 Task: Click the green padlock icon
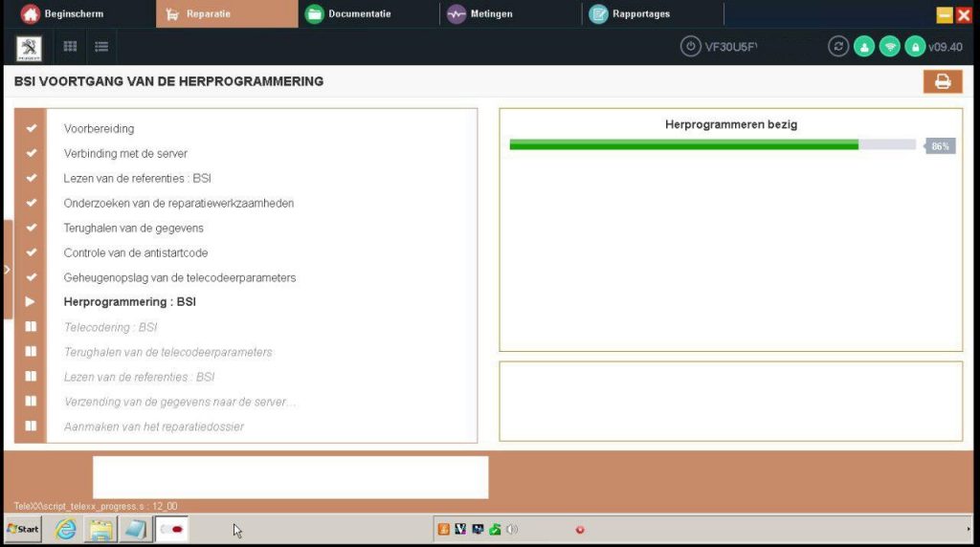[x=915, y=47]
